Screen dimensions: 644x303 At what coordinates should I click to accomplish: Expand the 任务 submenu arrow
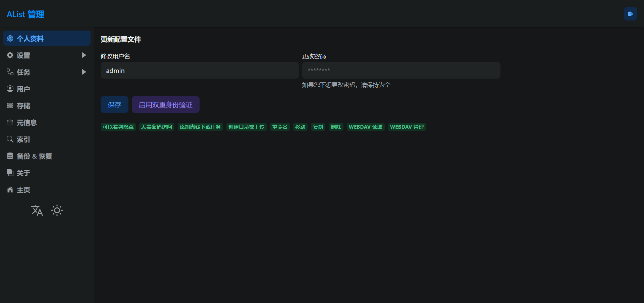[x=84, y=72]
